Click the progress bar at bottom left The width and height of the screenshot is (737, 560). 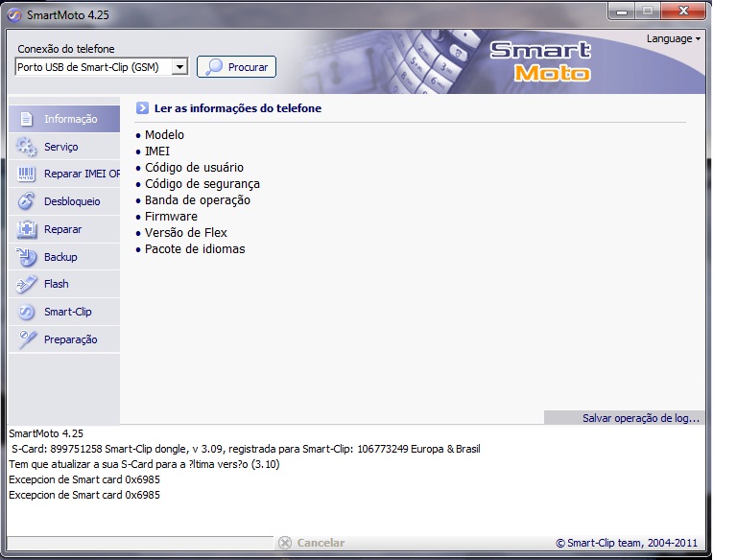click(140, 543)
